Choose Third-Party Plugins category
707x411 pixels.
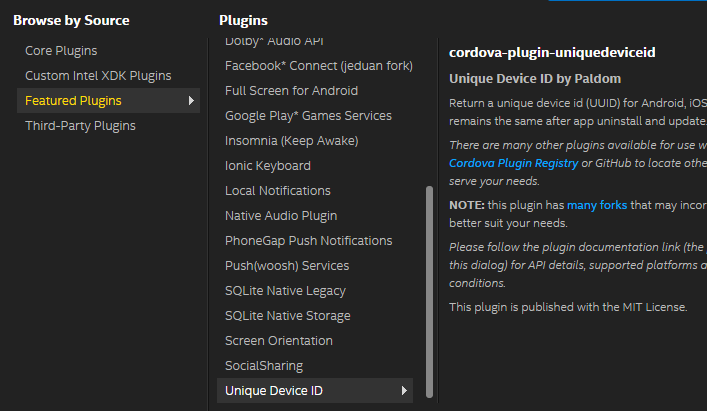coord(80,126)
